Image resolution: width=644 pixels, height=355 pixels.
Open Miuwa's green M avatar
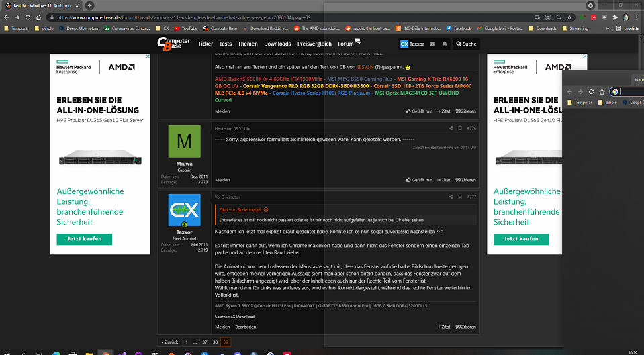[x=185, y=142]
